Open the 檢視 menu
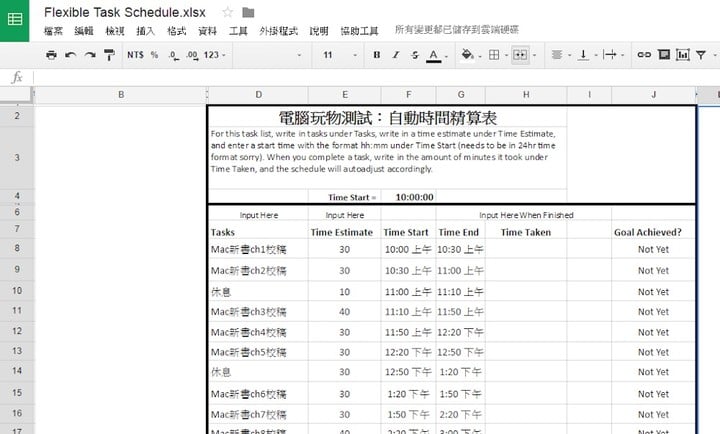The width and height of the screenshot is (720, 434). click(115, 31)
